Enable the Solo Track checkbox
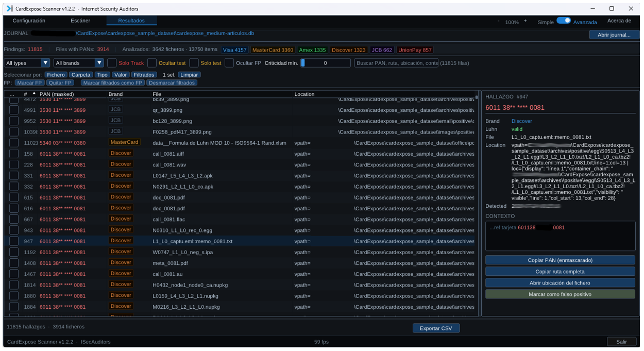The height and width of the screenshot is (351, 644). [112, 63]
